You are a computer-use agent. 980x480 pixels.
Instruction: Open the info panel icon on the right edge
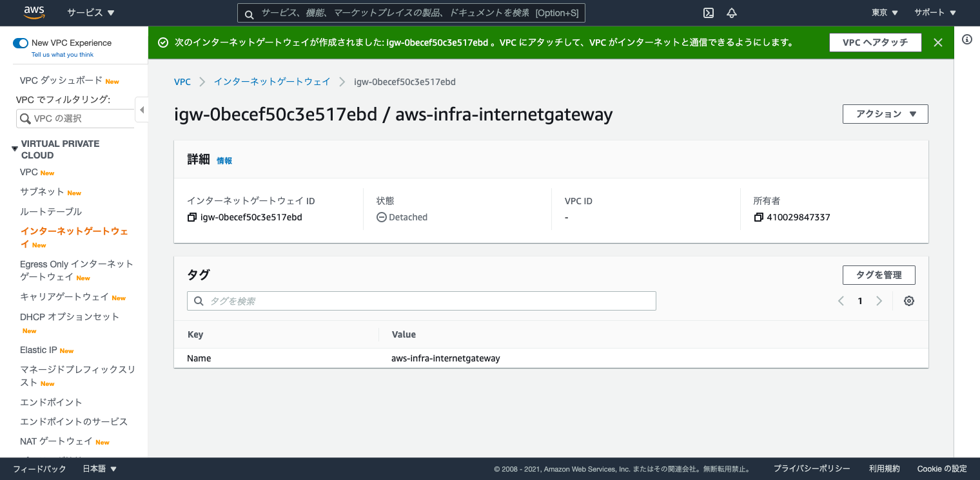[966, 39]
